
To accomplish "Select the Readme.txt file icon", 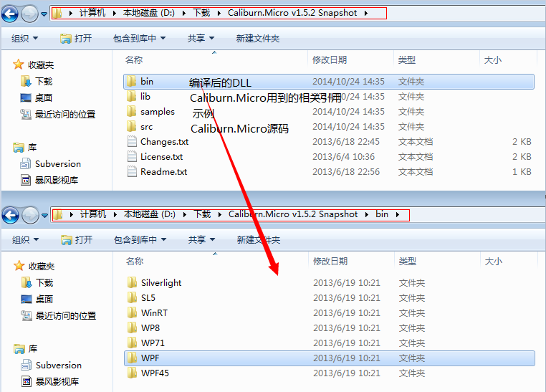I will [132, 171].
